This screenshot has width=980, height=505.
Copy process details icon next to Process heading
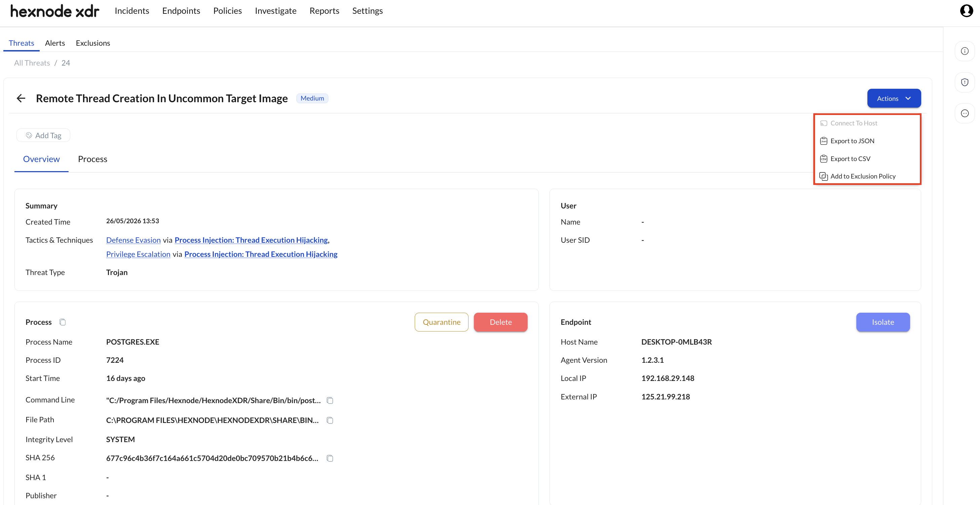63,322
